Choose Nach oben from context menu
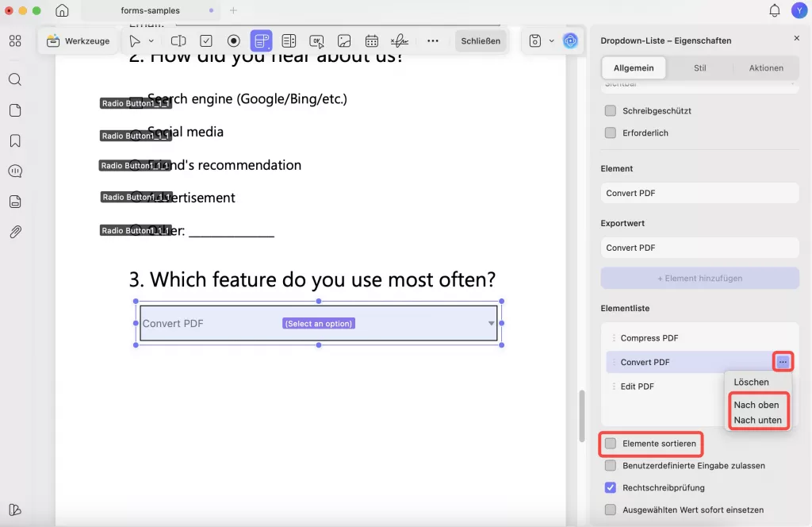Viewport: 812px width, 527px height. click(x=756, y=405)
